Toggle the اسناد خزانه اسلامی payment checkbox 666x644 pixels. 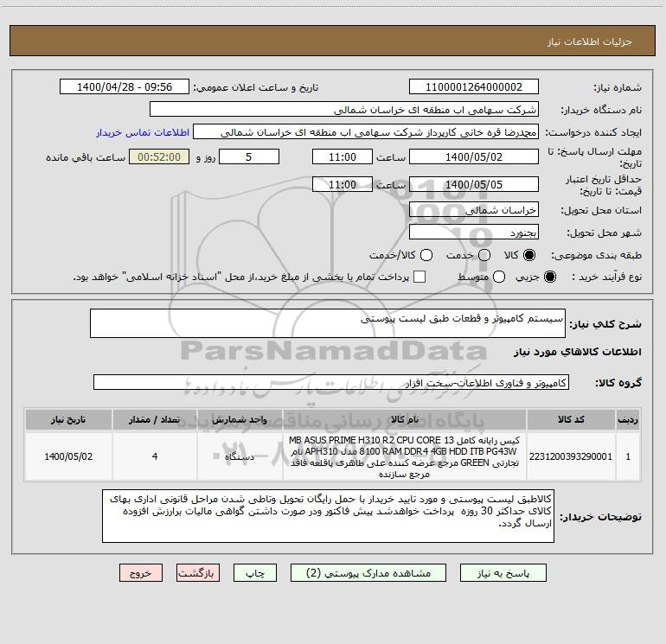pyautogui.click(x=419, y=277)
